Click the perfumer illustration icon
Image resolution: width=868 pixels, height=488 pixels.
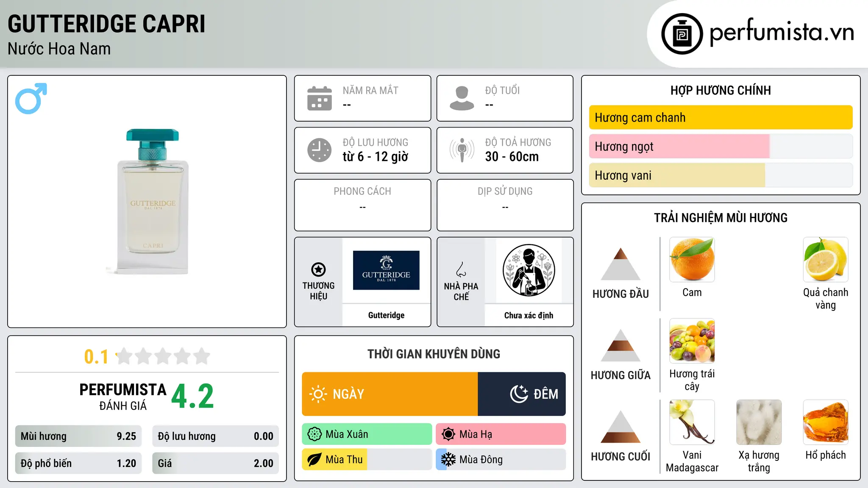tap(529, 270)
